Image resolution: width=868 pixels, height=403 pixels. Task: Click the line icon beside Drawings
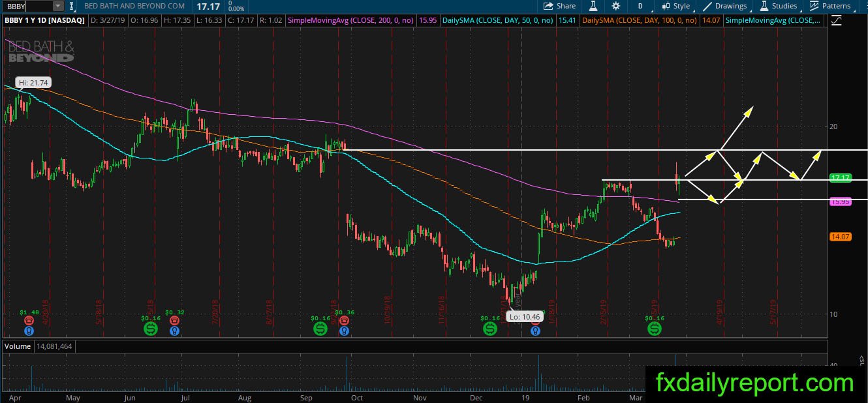click(x=707, y=6)
